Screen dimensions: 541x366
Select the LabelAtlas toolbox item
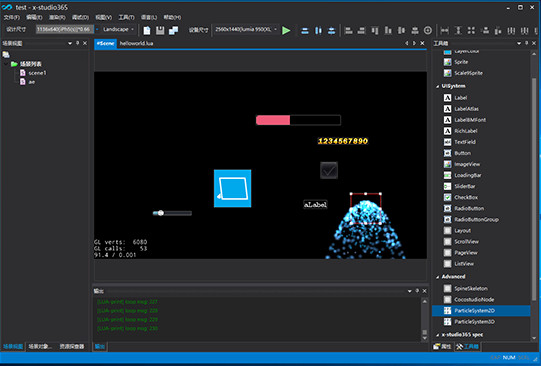pos(466,109)
